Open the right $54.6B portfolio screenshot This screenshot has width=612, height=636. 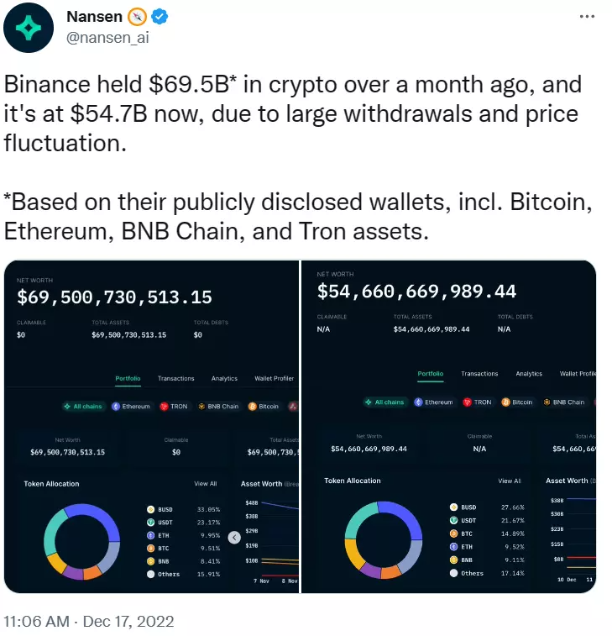(x=449, y=426)
